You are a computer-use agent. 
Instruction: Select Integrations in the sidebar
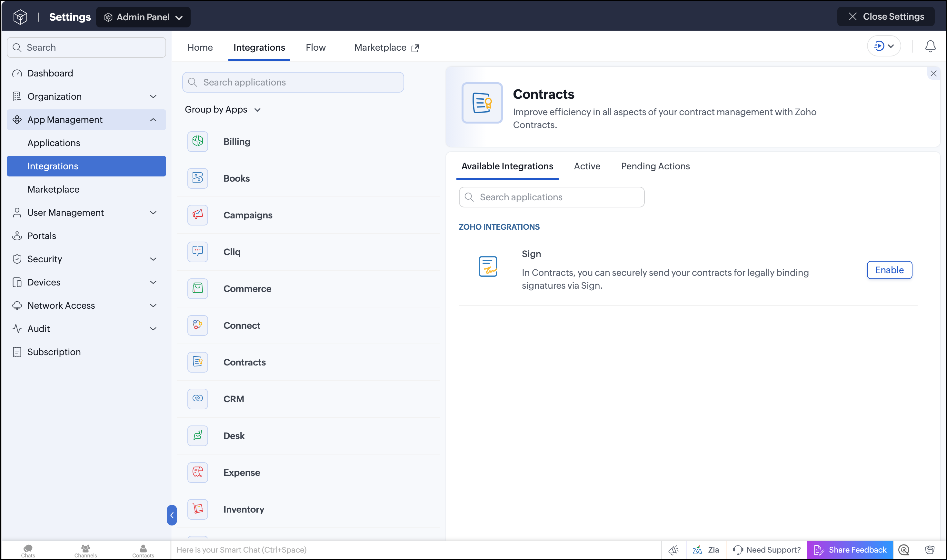tap(86, 166)
